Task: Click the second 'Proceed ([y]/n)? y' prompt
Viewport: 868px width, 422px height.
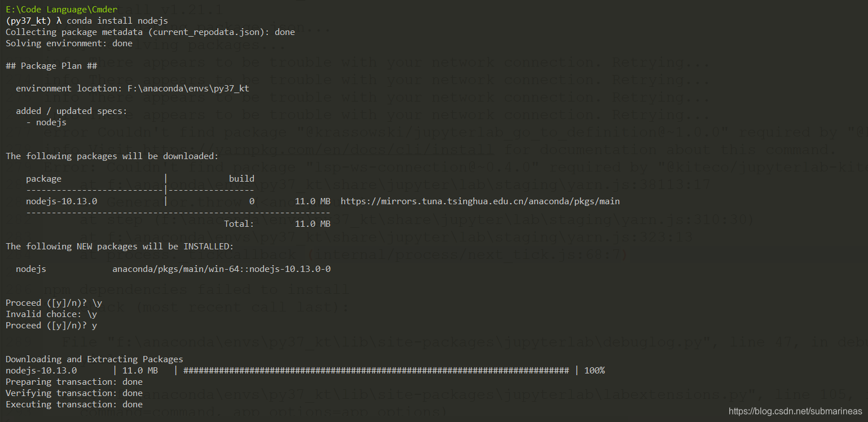Action: 51,326
